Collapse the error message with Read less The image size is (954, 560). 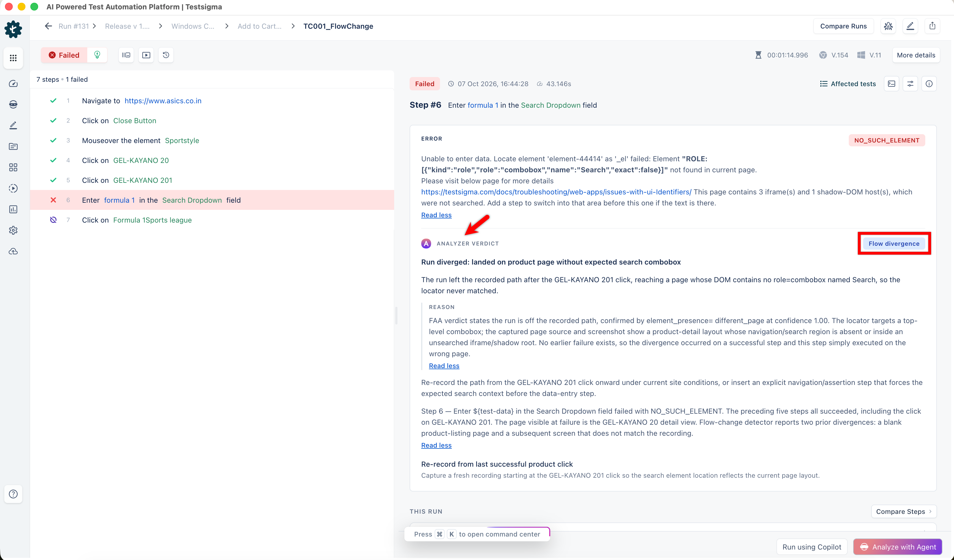coord(436,215)
